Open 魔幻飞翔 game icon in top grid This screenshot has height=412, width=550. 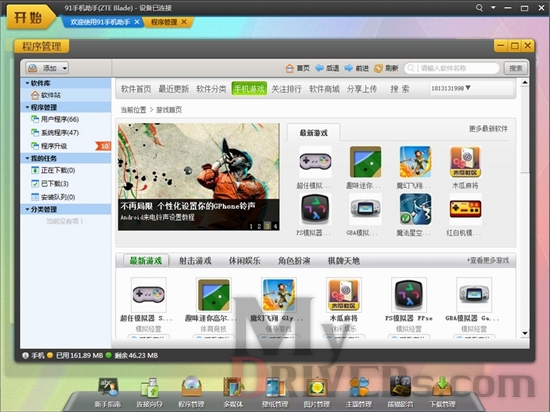[415, 162]
